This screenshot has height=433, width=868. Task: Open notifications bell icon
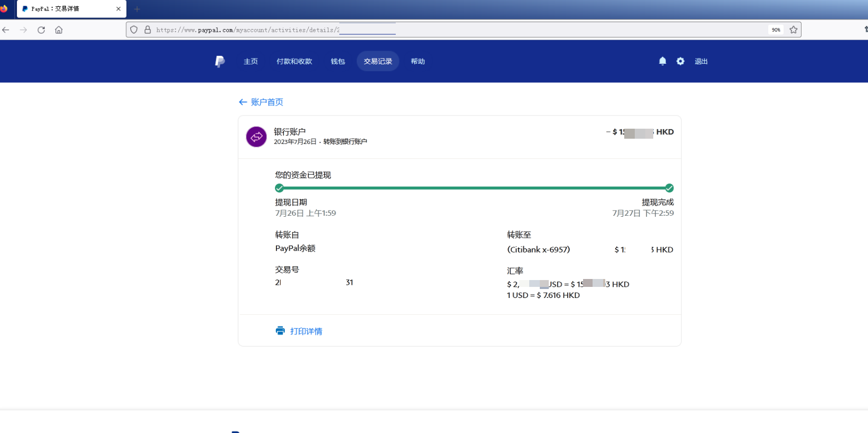click(x=663, y=61)
